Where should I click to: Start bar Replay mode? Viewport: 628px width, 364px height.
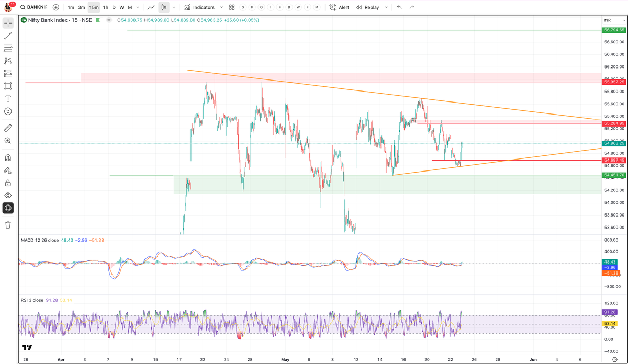coord(368,7)
